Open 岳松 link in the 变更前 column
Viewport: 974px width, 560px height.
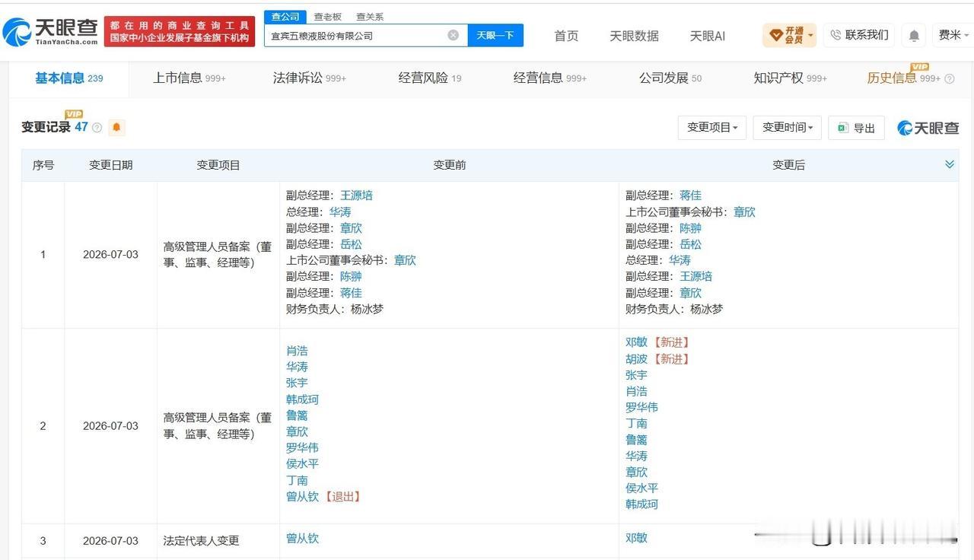[x=351, y=244]
